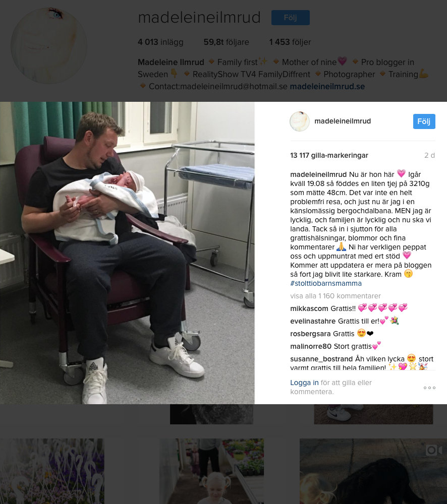Screen dimensions: 447x504
Task: Show the 1 453 följer list
Action: pos(290,42)
